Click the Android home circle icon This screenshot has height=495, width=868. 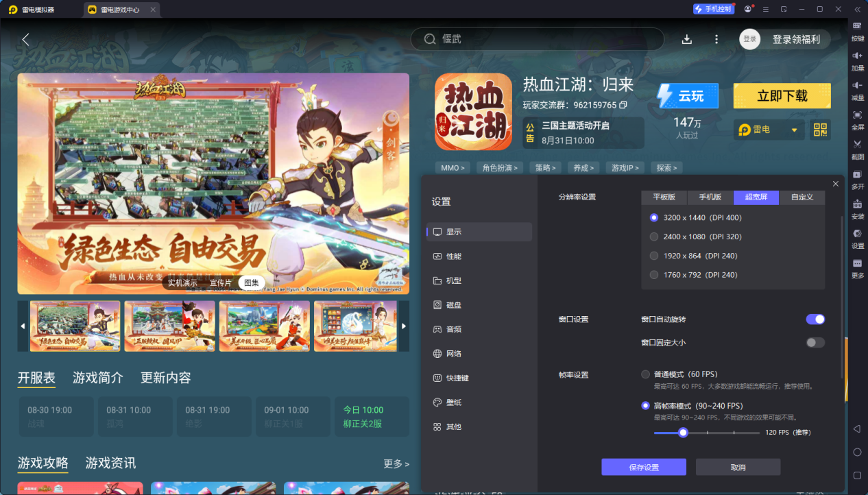click(x=857, y=452)
